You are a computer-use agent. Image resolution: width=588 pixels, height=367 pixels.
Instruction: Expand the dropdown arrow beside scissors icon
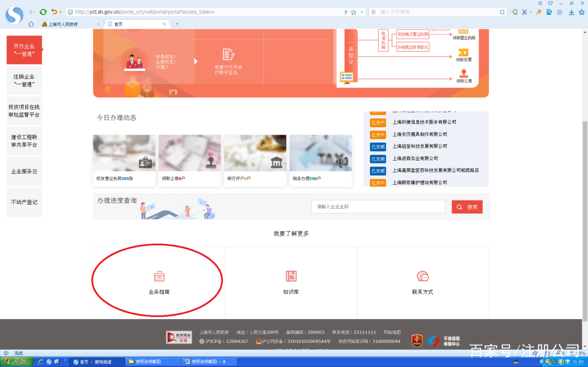[x=530, y=12]
